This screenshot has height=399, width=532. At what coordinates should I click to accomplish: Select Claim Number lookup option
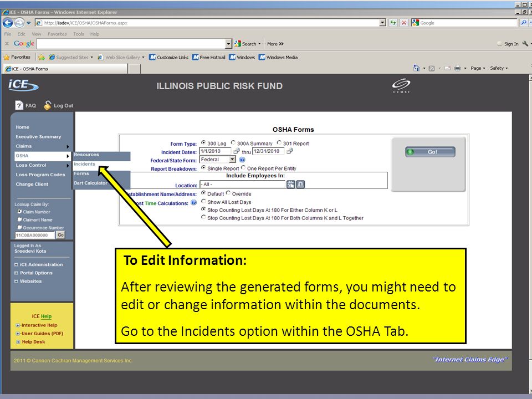20,211
